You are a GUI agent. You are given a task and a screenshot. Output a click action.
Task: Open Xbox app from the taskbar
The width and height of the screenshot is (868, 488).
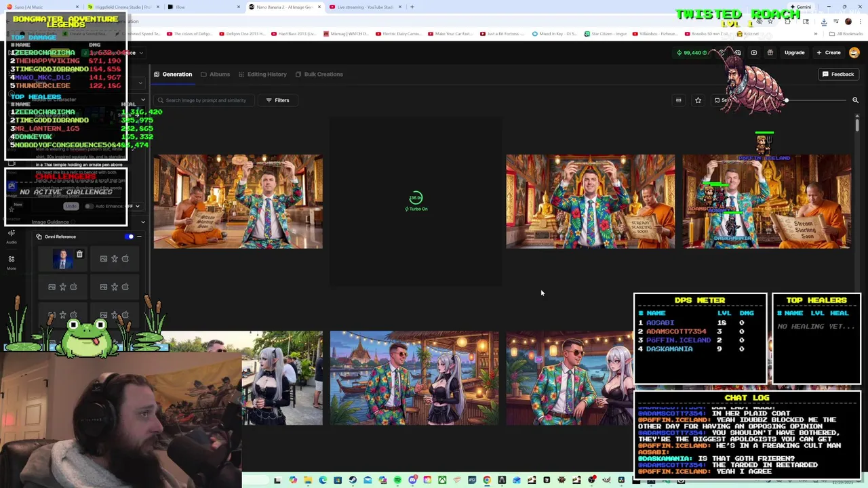coord(442,480)
